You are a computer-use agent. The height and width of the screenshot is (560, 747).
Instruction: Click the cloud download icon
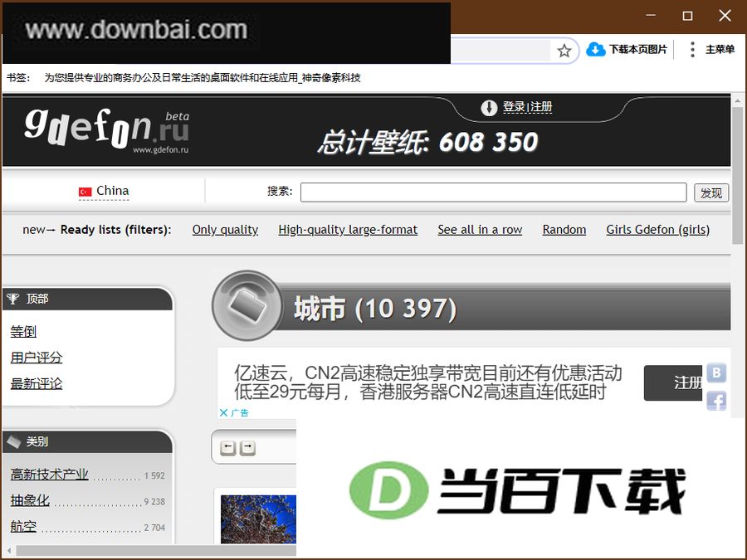pyautogui.click(x=595, y=49)
